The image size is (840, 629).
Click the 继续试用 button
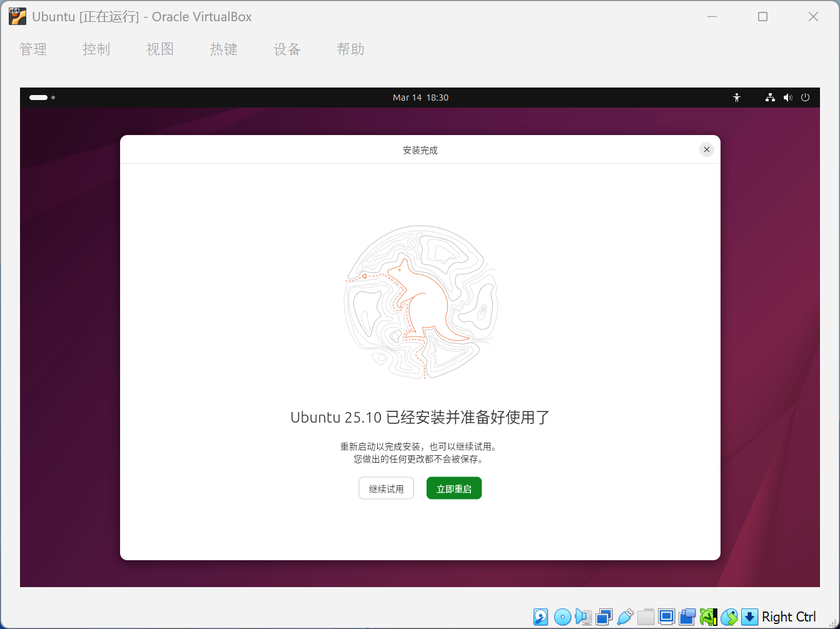387,489
